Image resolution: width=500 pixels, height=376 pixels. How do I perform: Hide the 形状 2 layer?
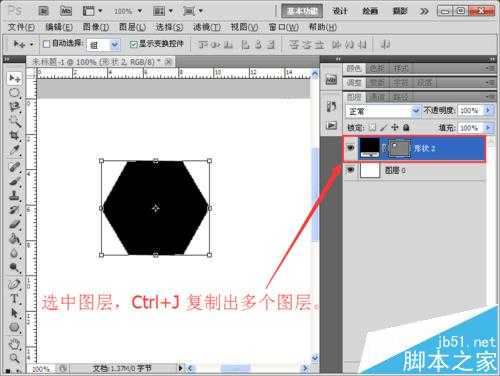click(350, 148)
